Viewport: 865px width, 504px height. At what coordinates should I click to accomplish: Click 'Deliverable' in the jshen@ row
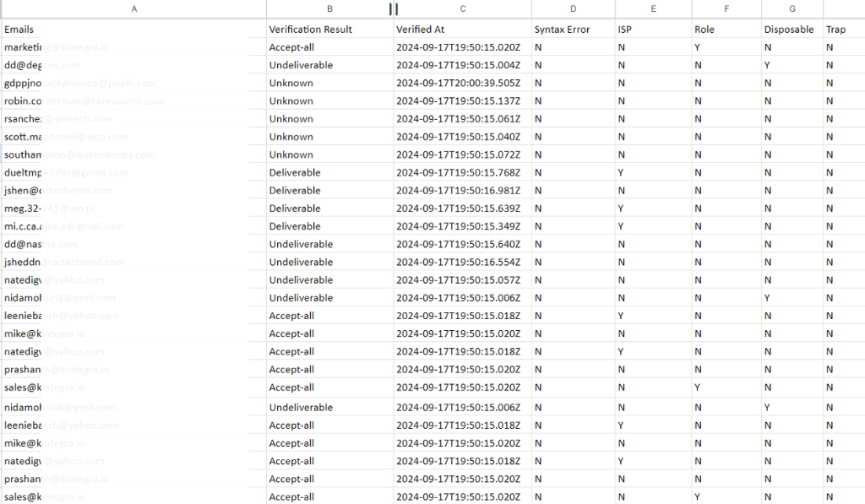295,191
